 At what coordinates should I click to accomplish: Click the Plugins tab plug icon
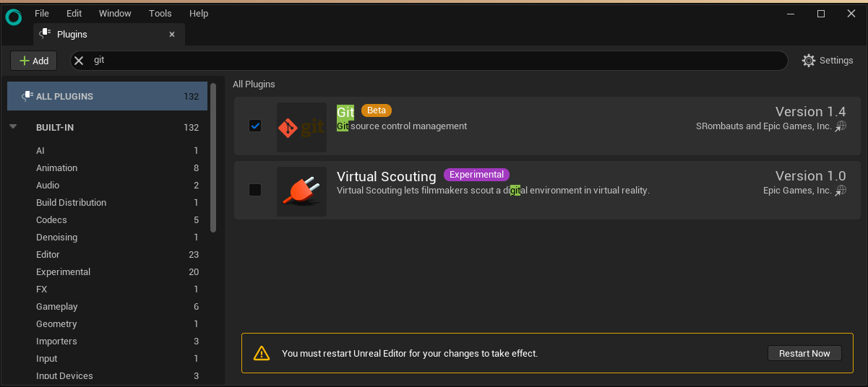pos(45,33)
